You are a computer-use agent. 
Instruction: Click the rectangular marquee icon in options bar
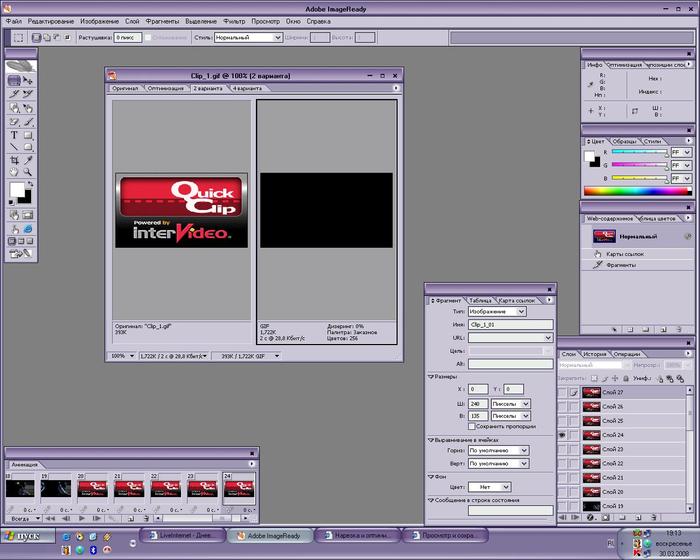coord(18,38)
